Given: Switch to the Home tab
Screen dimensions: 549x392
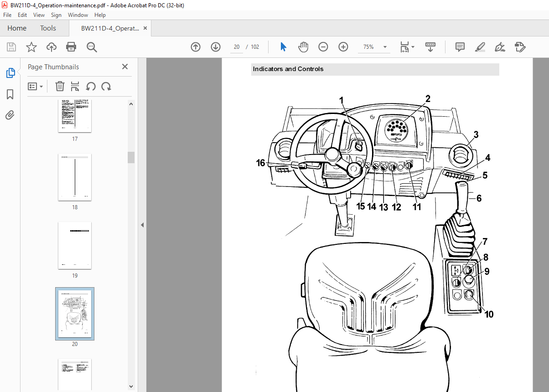Looking at the screenshot, I should tap(17, 28).
